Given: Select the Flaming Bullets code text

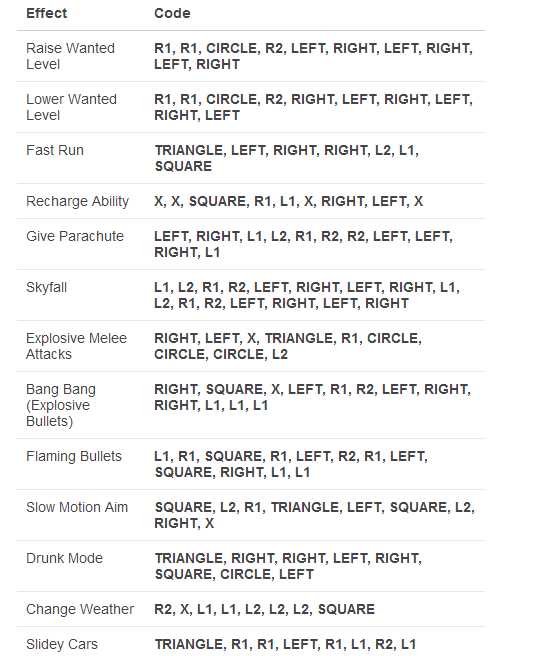Looking at the screenshot, I should [x=291, y=464].
